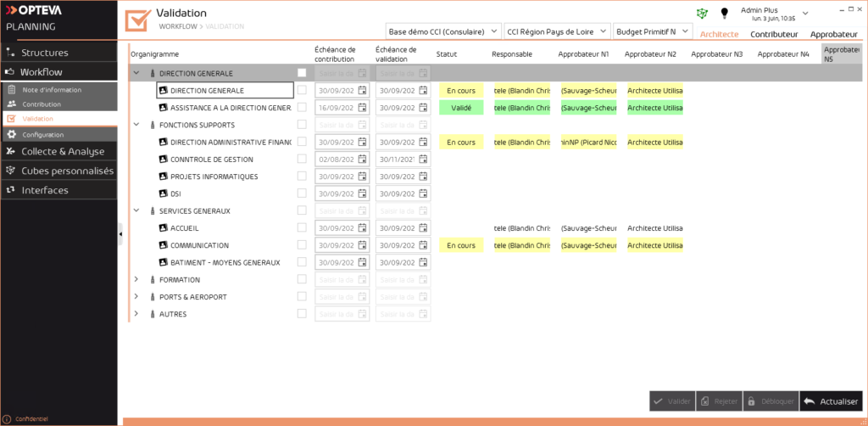Click the Actualiser button
This screenshot has width=868, height=426.
(x=831, y=401)
